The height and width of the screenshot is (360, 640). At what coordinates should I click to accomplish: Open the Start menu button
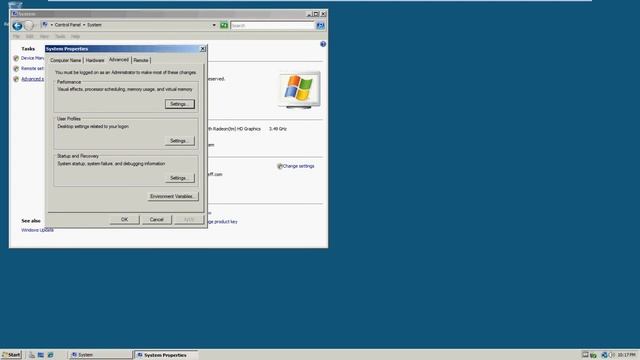pos(11,355)
